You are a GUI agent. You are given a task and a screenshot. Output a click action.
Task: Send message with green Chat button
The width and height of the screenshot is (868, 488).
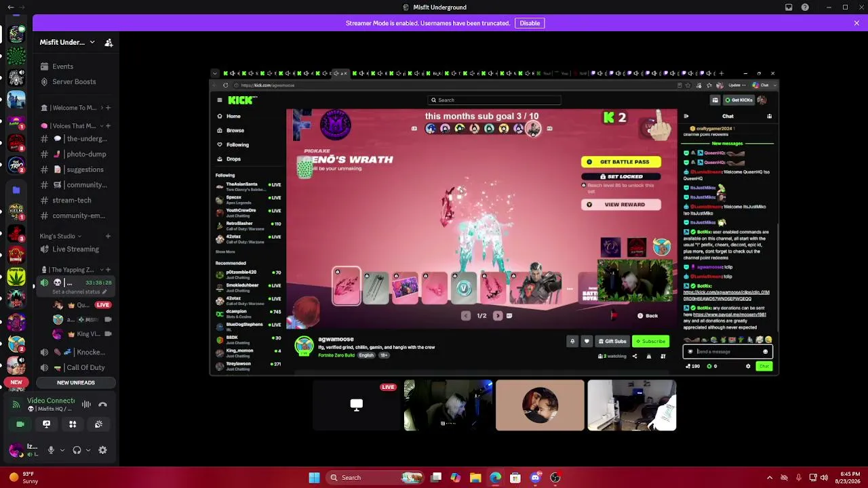764,367
